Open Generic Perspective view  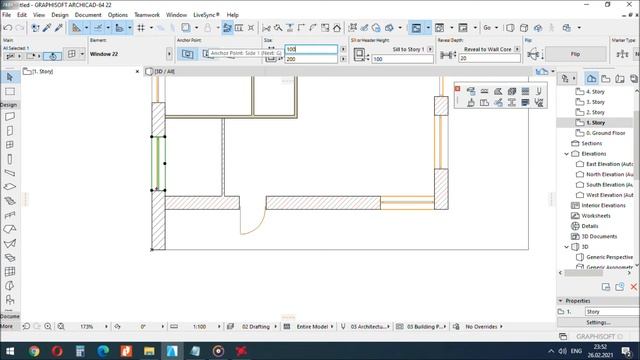[x=609, y=257]
